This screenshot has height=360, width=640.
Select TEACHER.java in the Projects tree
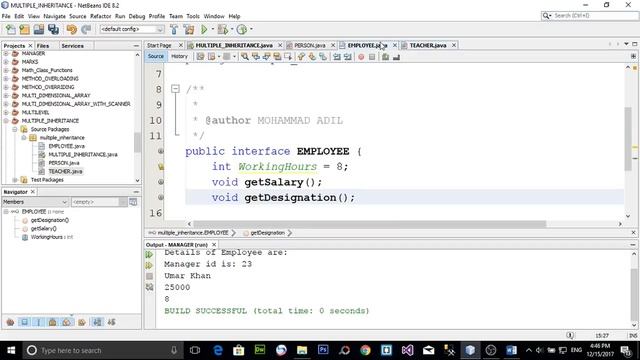pyautogui.click(x=65, y=171)
